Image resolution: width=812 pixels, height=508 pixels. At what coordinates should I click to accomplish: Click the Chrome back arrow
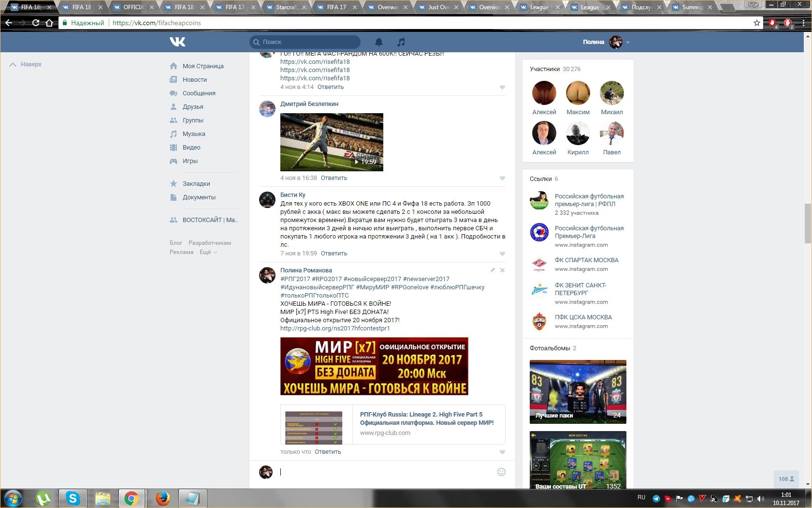tap(9, 23)
